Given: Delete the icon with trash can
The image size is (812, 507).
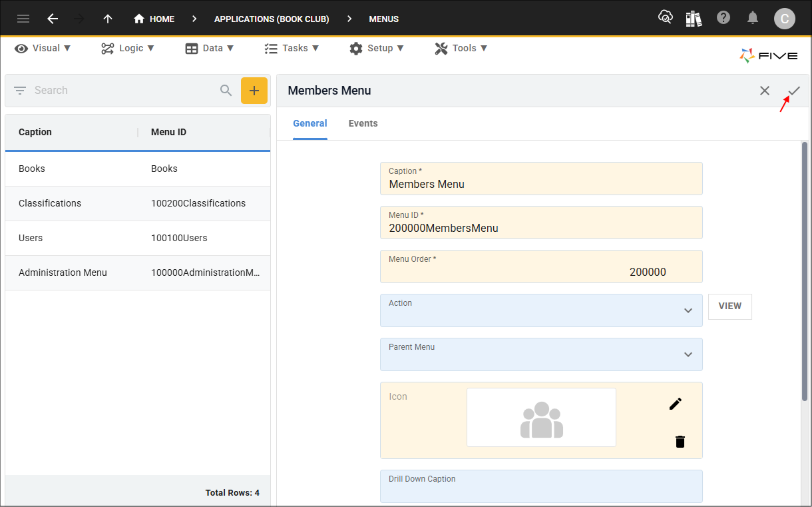Looking at the screenshot, I should 680,442.
